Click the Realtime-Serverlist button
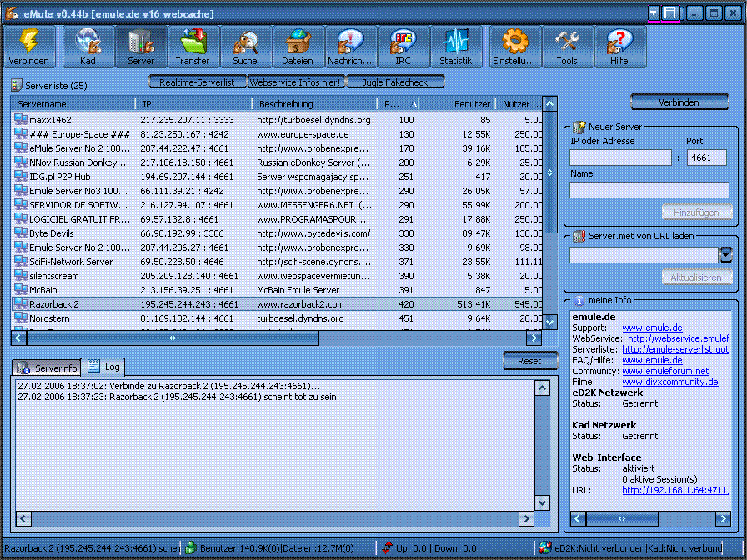This screenshot has height=560, width=747. (197, 82)
